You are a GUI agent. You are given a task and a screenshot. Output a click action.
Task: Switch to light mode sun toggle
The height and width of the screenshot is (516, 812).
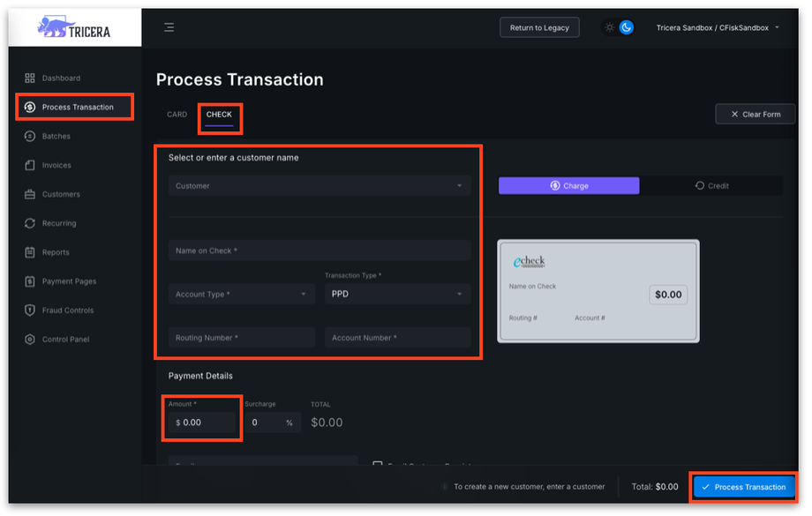609,27
